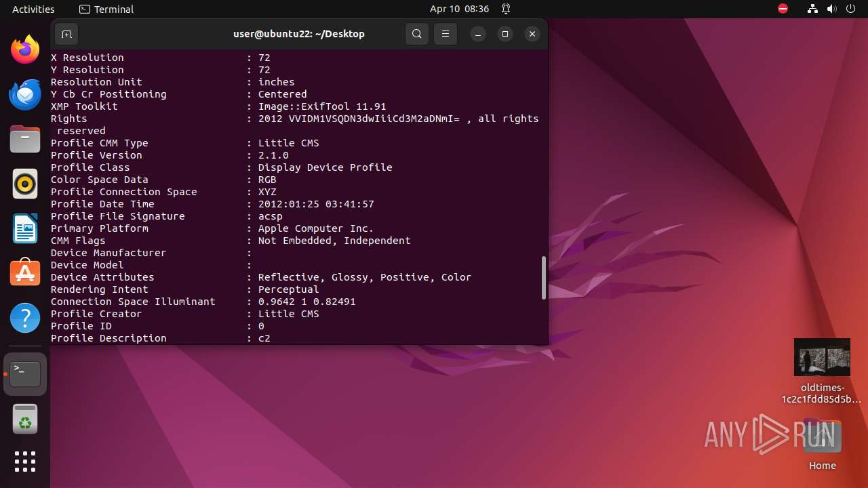Click the 'Resolution Unit' label
Screen dimensions: 868x488
96,82
